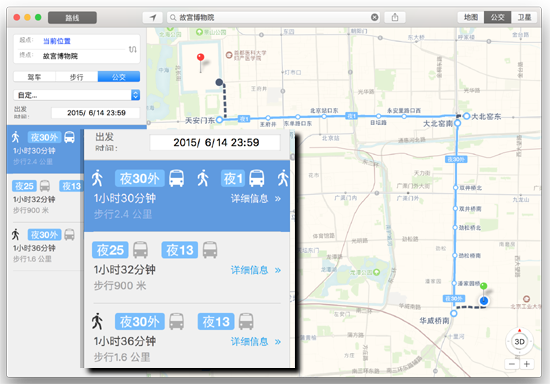Click 步行2.4 公里 text in enlarged panel

pos(123,214)
